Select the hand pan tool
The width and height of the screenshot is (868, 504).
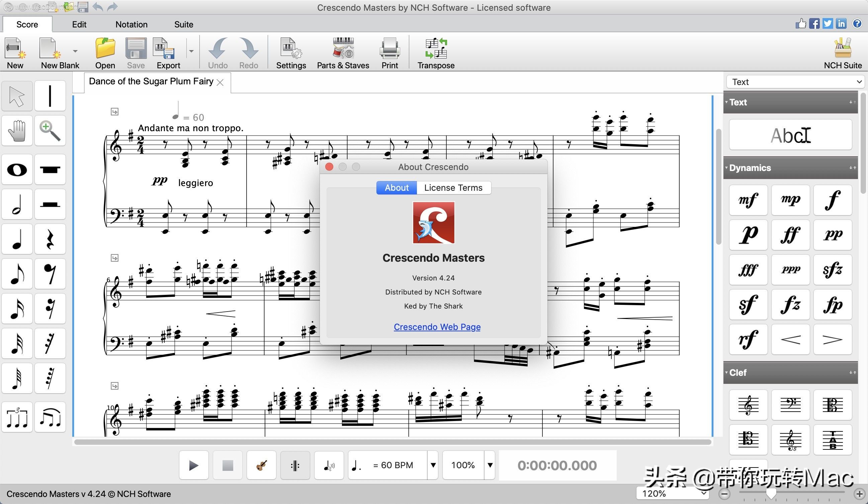pos(17,131)
